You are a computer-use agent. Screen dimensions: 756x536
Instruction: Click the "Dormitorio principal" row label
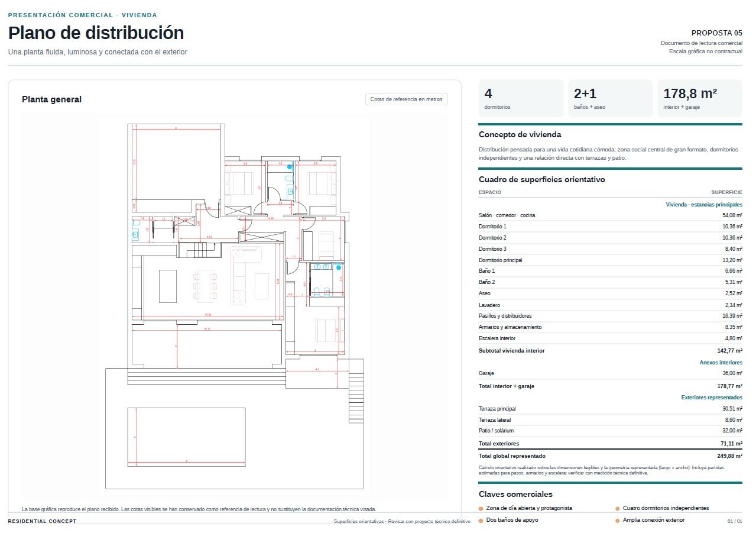pyautogui.click(x=500, y=260)
